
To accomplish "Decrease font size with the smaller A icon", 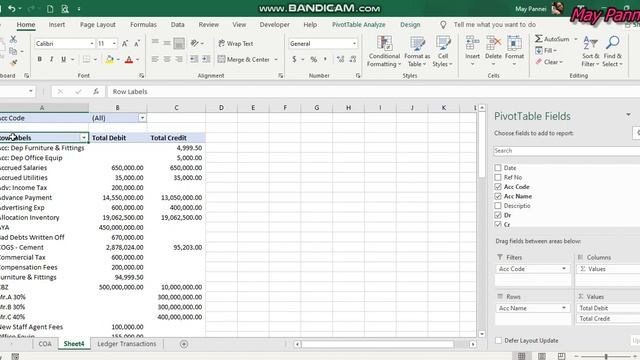I will [137, 44].
